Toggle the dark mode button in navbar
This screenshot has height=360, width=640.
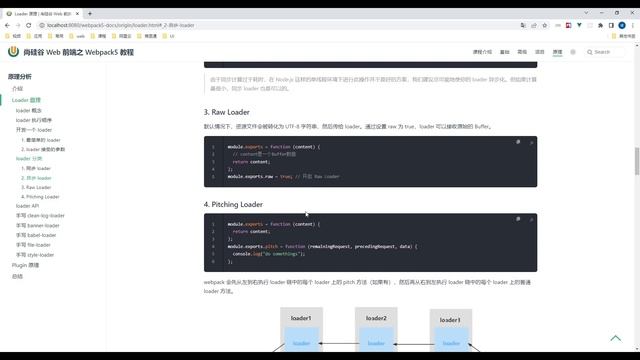point(573,52)
